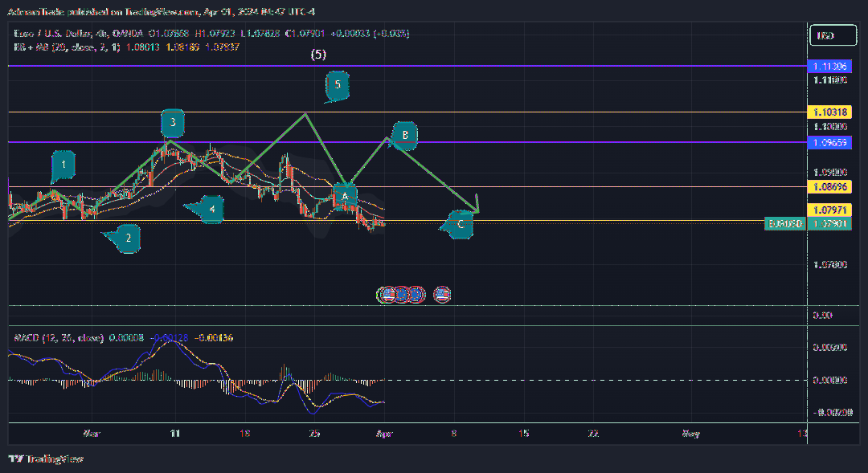Click the Mar date axis label
Screen dimensions: 868x473
pos(92,433)
